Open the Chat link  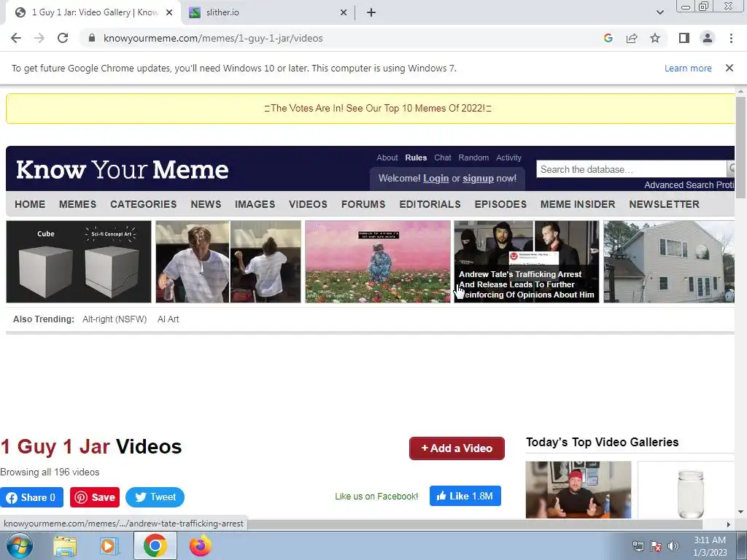pyautogui.click(x=443, y=157)
